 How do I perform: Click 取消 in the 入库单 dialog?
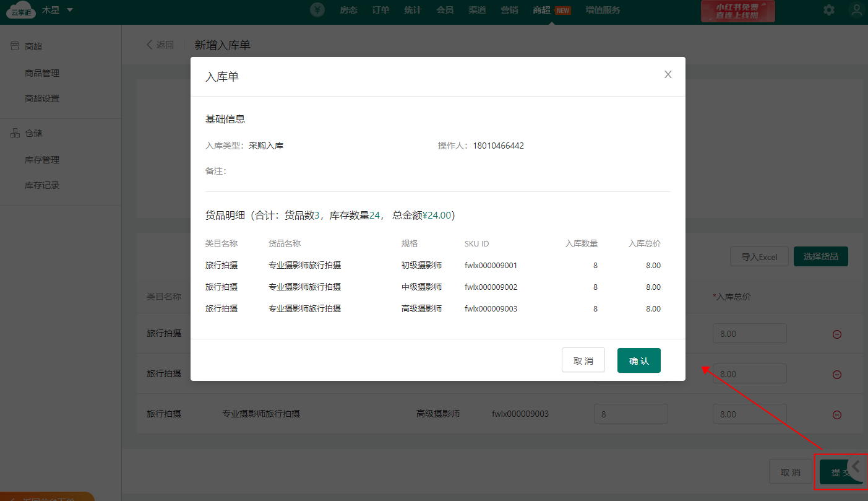[x=583, y=360]
